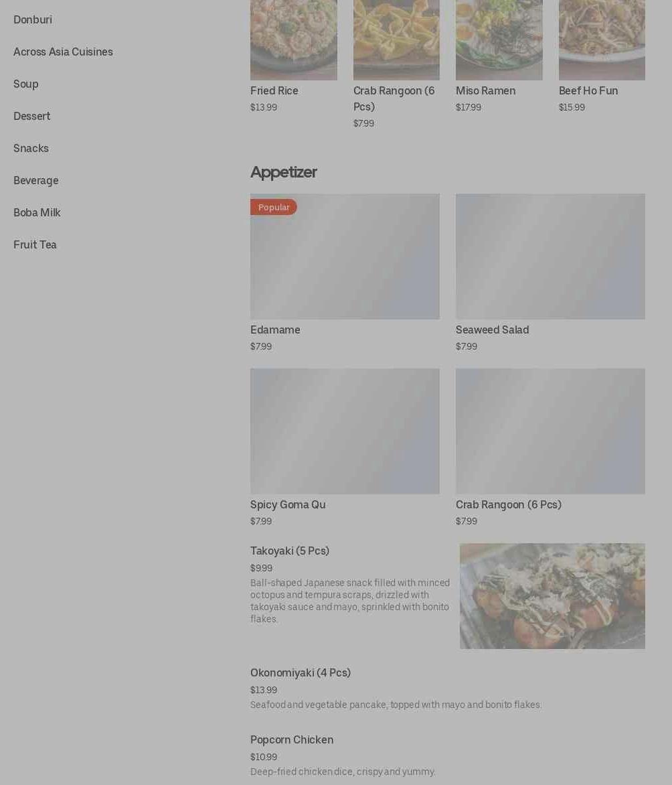Open the Miso Ramen item
Viewport: 672px width, 785px height.
[x=499, y=56]
